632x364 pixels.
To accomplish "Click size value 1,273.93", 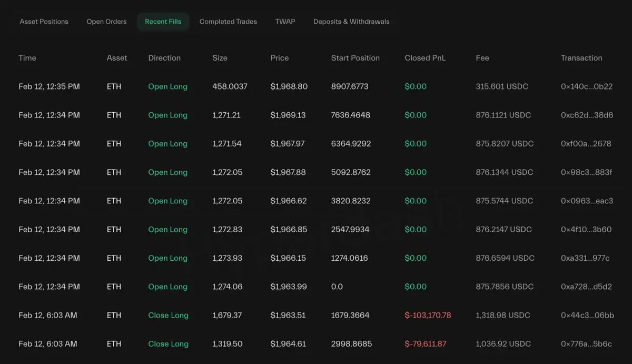I will click(x=228, y=258).
